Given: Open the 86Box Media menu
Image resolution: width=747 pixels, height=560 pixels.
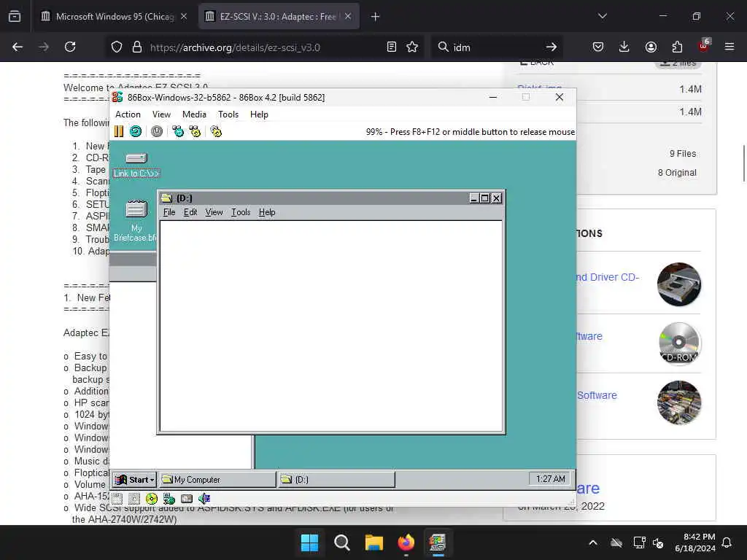Looking at the screenshot, I should [x=194, y=114].
